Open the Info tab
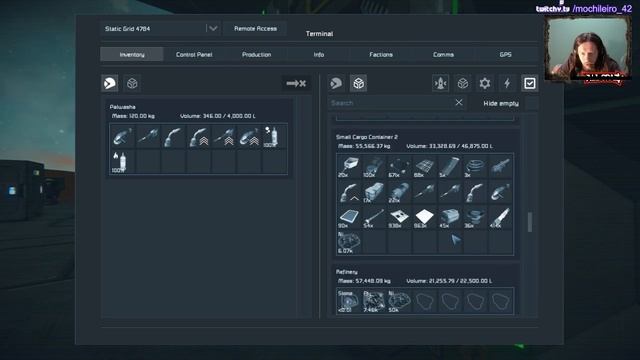This screenshot has width=640, height=360. click(x=319, y=54)
